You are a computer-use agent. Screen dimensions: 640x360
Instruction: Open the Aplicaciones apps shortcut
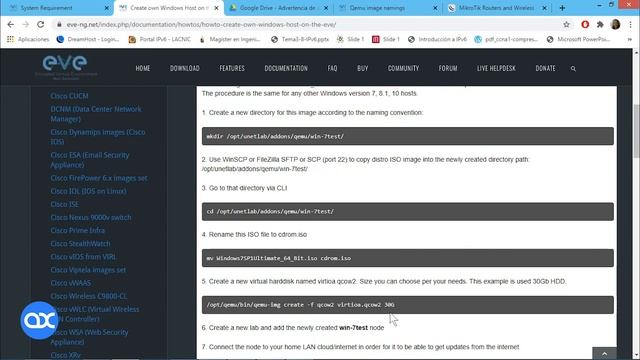coord(28,39)
